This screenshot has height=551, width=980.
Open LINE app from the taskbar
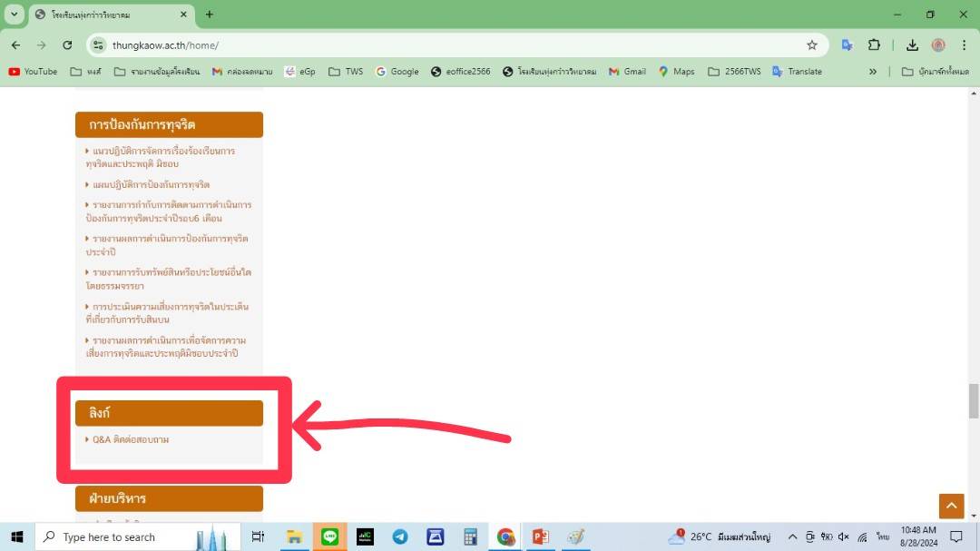pyautogui.click(x=329, y=536)
